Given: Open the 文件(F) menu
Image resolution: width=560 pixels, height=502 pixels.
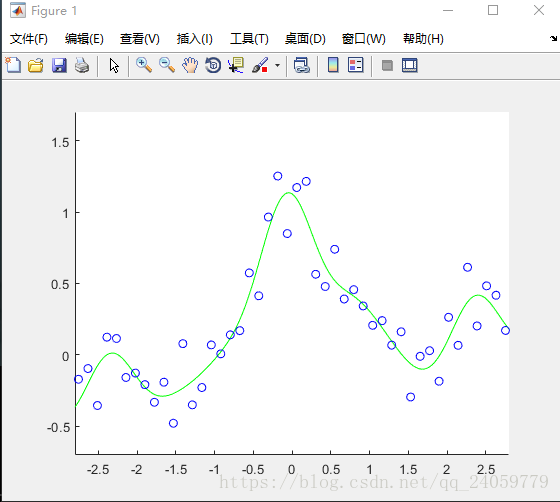Looking at the screenshot, I should click(x=29, y=39).
